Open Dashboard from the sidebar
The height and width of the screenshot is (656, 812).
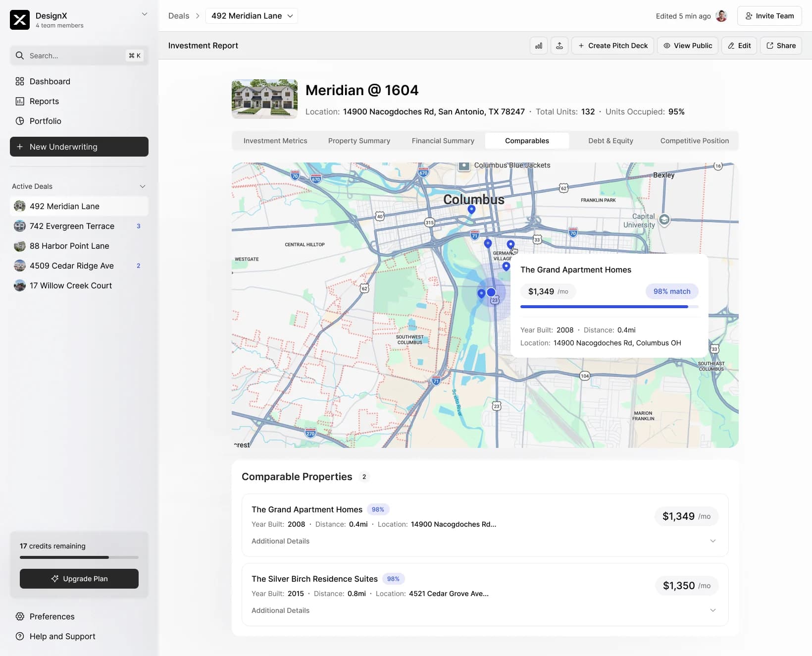coord(79,81)
